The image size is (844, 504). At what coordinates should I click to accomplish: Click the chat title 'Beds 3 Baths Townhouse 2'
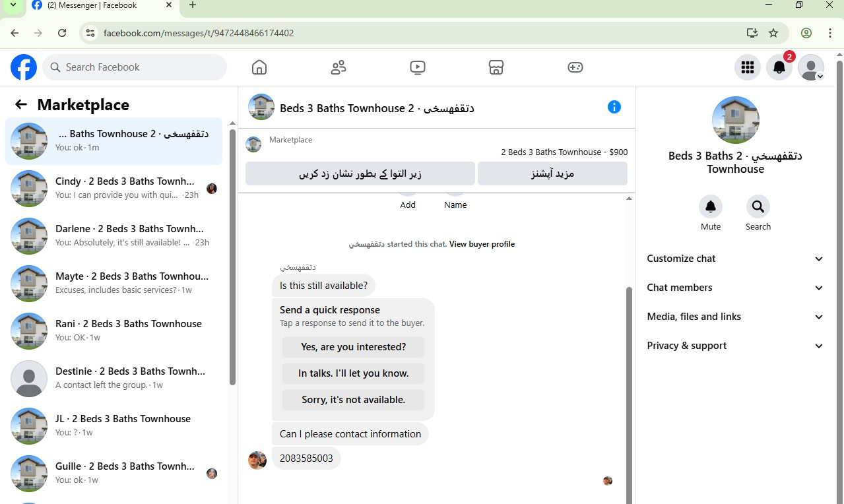[x=377, y=108]
